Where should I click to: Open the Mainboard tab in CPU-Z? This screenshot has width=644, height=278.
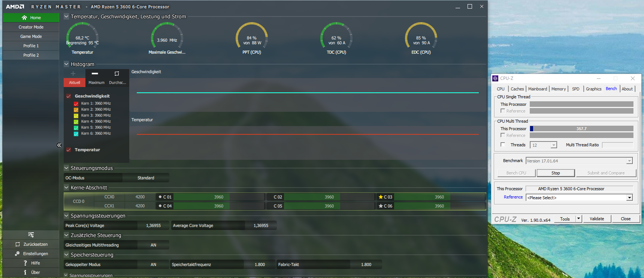538,89
